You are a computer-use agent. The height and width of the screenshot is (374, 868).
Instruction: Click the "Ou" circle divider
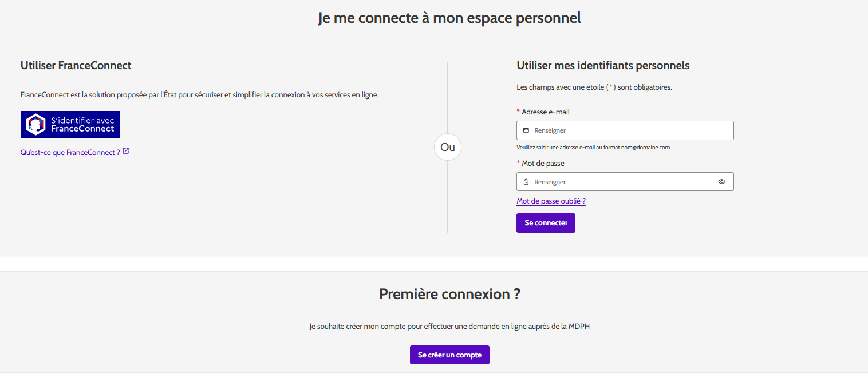[x=448, y=147]
